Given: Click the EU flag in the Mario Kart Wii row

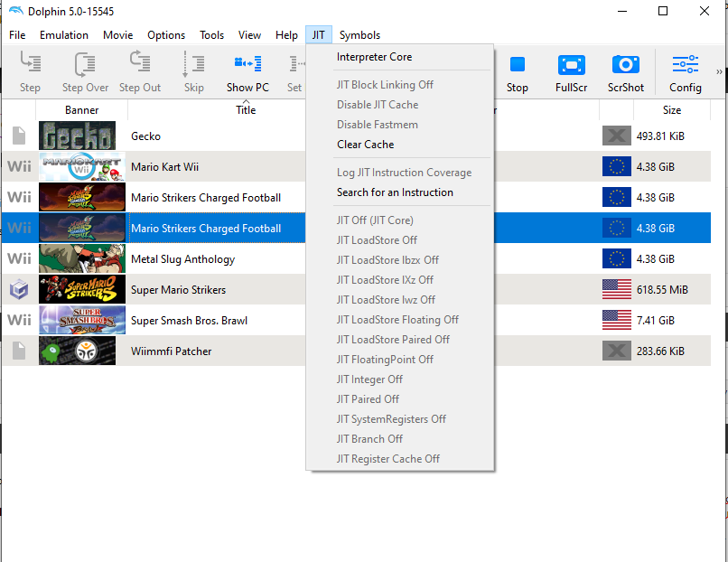Looking at the screenshot, I should (617, 166).
